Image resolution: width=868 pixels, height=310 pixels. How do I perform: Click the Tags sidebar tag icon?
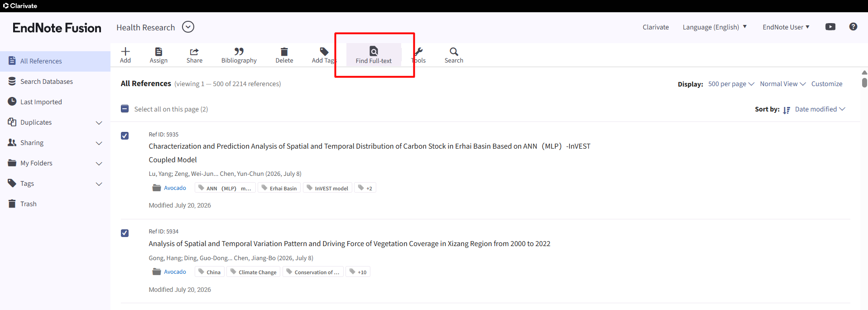pyautogui.click(x=12, y=183)
